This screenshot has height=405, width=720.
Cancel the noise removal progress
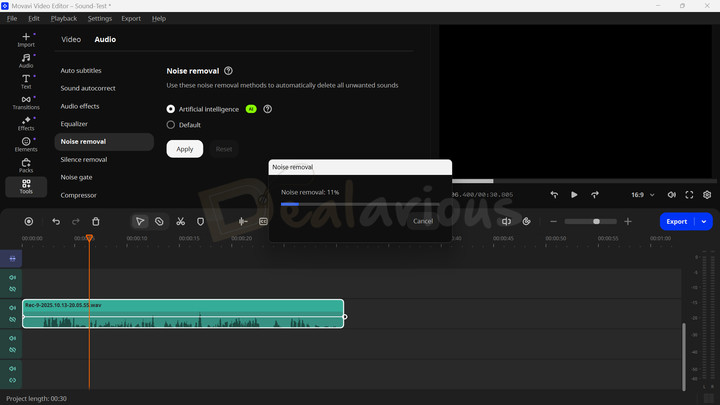point(423,221)
